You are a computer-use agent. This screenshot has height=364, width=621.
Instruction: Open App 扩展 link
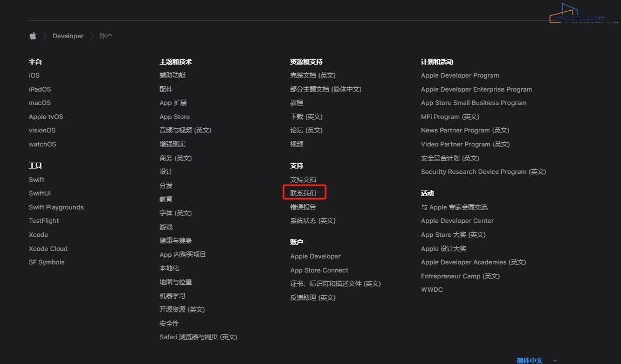click(173, 103)
